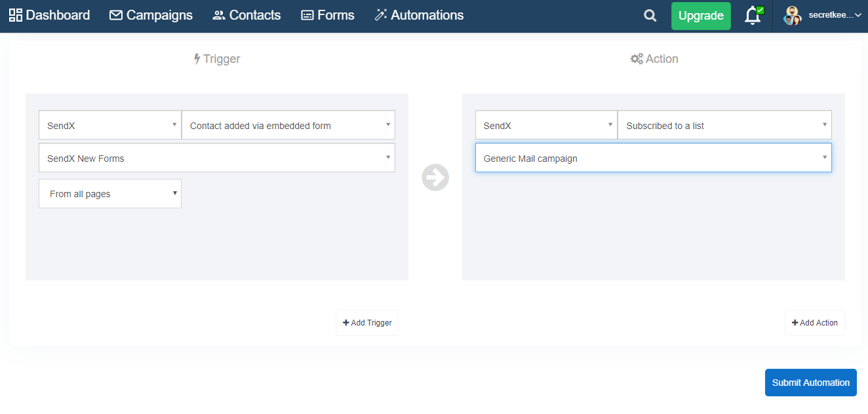Go to the Campaigns section

(x=151, y=15)
